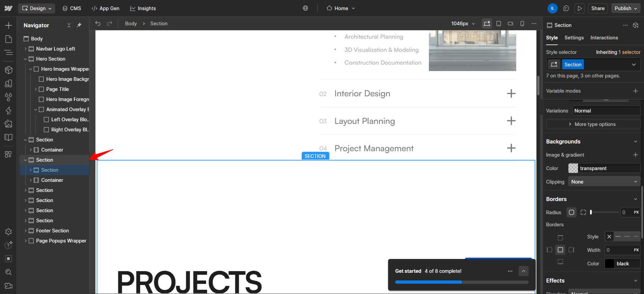Collapse the Backgrounds section
This screenshot has width=644, height=294.
pos(636,142)
